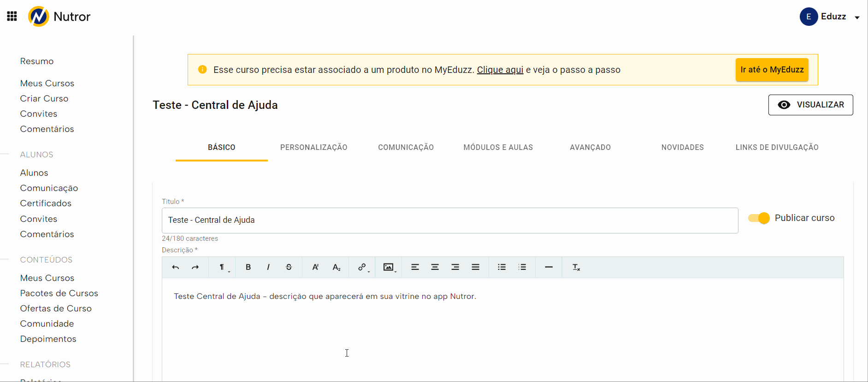The width and height of the screenshot is (868, 382).
Task: Open the paragraph format dropdown
Action: click(x=223, y=267)
